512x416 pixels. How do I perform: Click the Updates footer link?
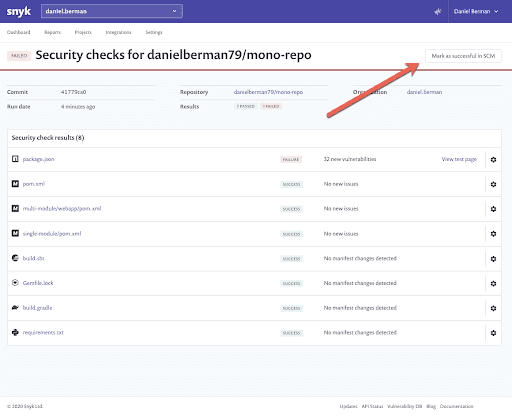(x=348, y=406)
